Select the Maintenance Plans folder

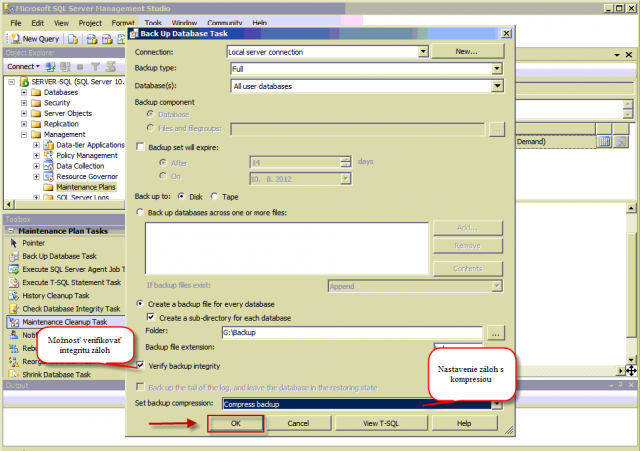86,187
